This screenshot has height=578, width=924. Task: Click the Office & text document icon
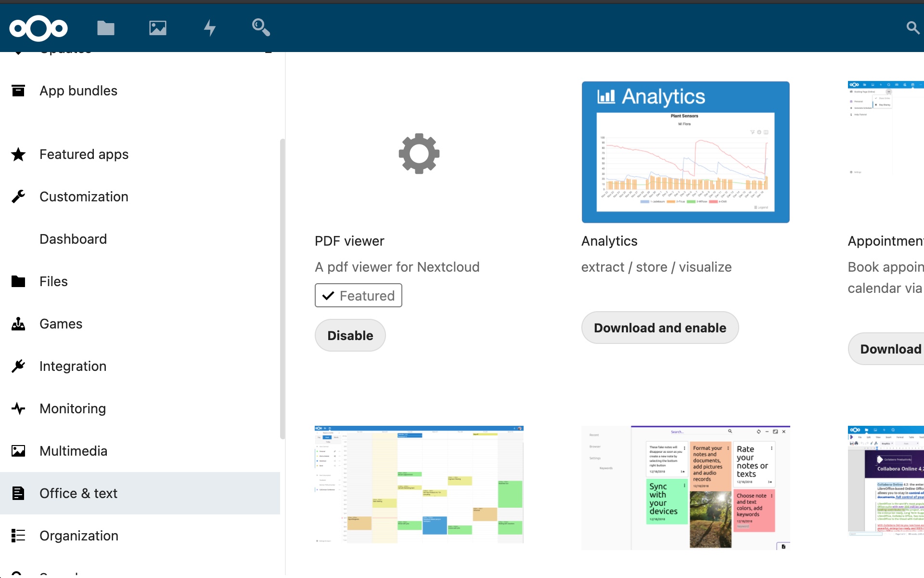(18, 493)
